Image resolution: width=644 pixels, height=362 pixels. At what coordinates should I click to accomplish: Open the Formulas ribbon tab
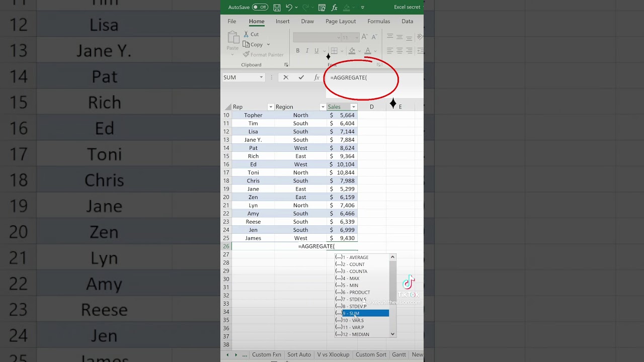click(379, 21)
